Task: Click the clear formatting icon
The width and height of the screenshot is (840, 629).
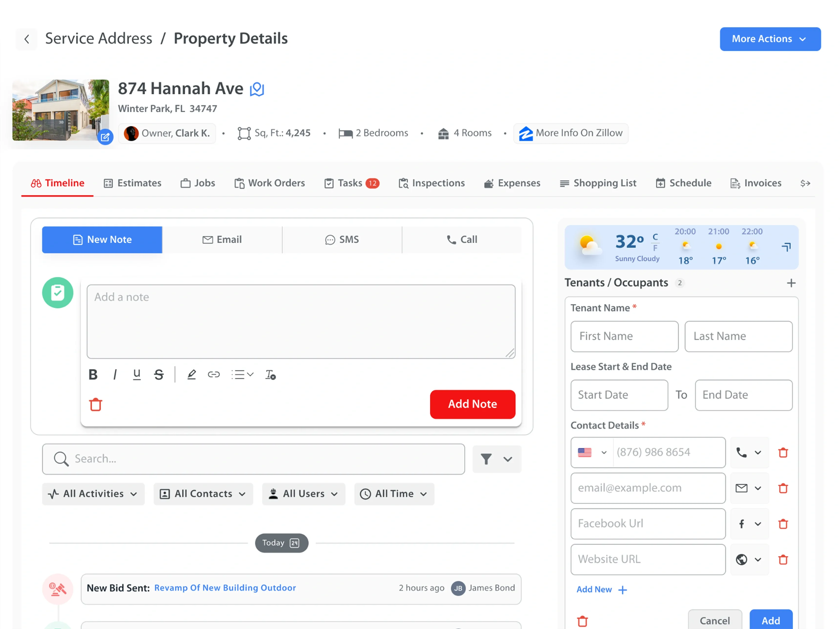Action: pyautogui.click(x=270, y=374)
